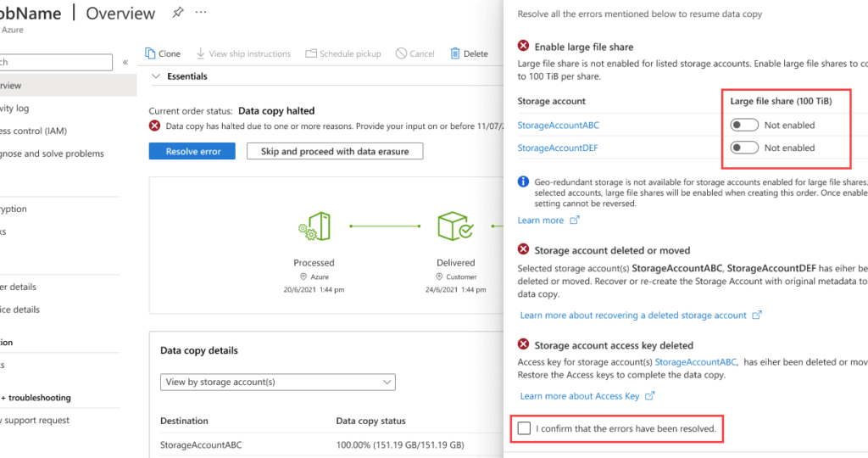Click the Data copy details heading
The width and height of the screenshot is (868, 458).
[x=199, y=350]
